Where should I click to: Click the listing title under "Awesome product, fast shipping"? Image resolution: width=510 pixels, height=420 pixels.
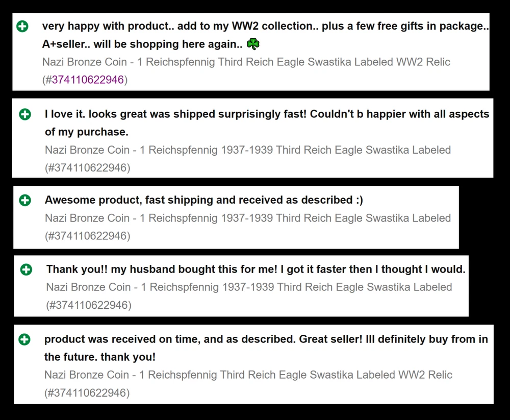[248, 218]
